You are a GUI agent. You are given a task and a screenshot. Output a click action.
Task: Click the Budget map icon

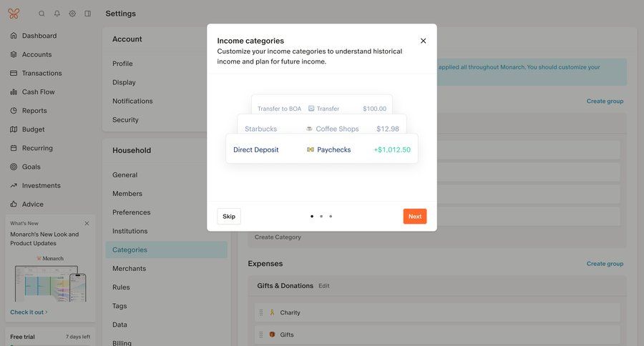pyautogui.click(x=14, y=129)
